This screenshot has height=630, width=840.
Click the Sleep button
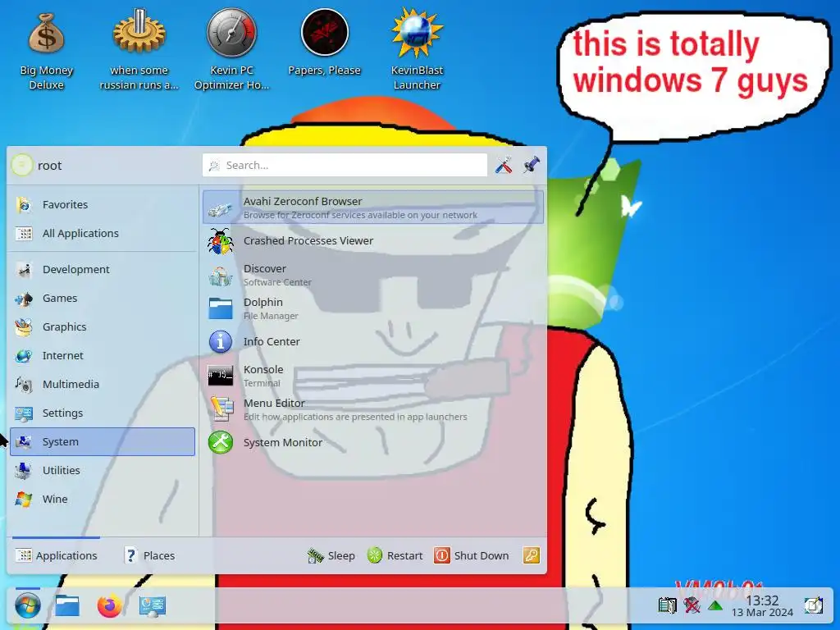[x=331, y=555]
